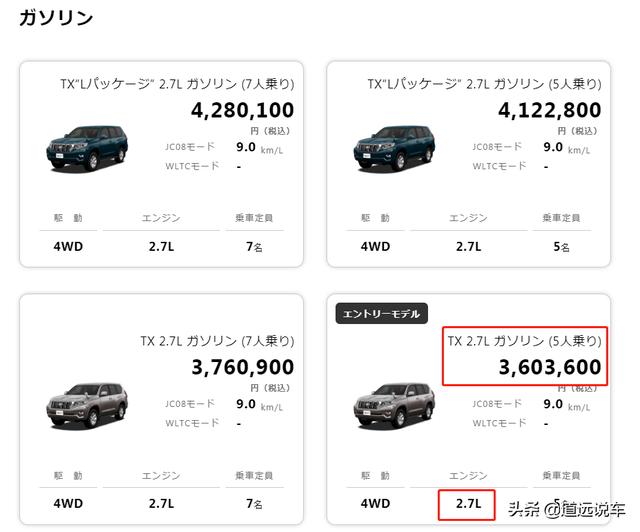
Task: Select the 3,603,600 price
Action: tap(549, 367)
